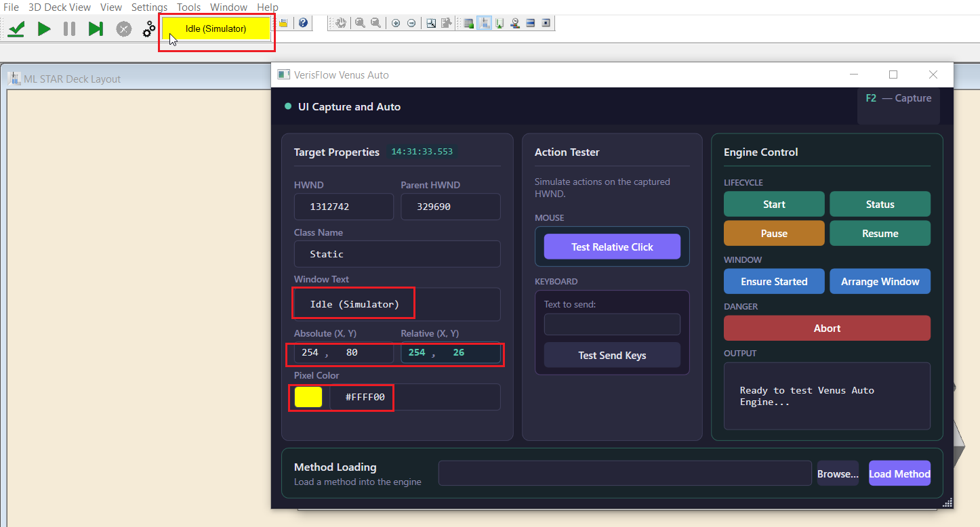
Task: Focus the 'Text to send' input field
Action: pyautogui.click(x=612, y=324)
